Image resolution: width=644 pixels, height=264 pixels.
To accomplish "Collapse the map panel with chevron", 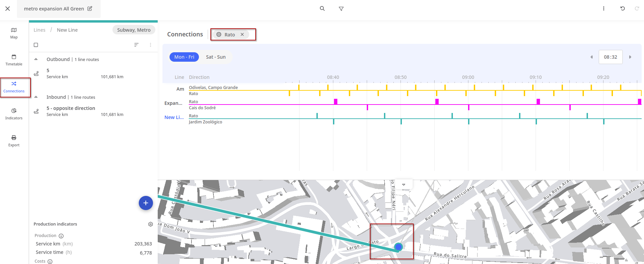I will [x=404, y=184].
